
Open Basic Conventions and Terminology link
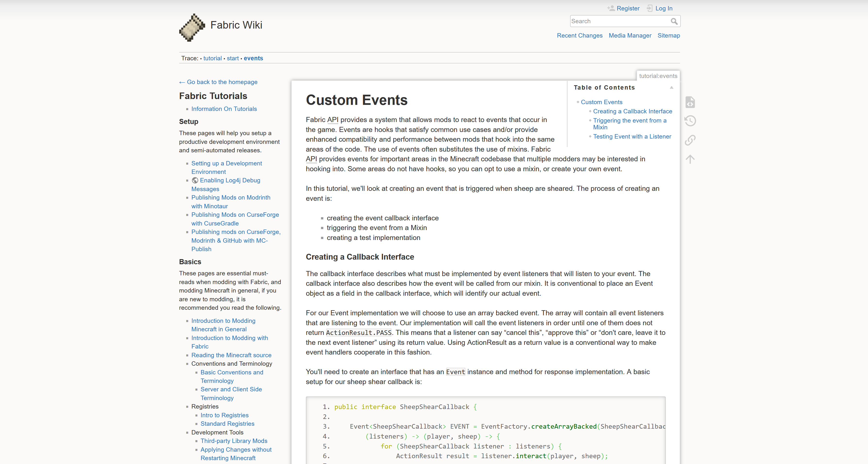click(x=232, y=376)
